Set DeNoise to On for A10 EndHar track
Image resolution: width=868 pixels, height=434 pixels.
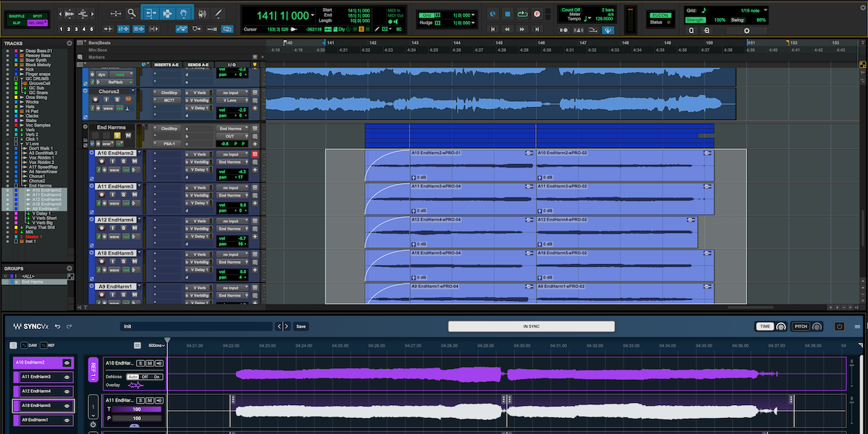pos(157,377)
